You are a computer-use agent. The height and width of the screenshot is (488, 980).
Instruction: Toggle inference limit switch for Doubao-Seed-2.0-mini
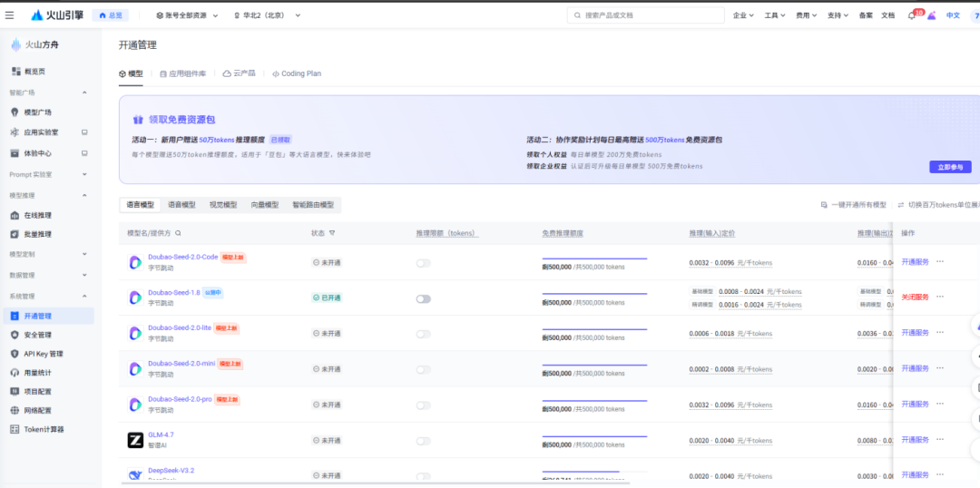(x=423, y=369)
